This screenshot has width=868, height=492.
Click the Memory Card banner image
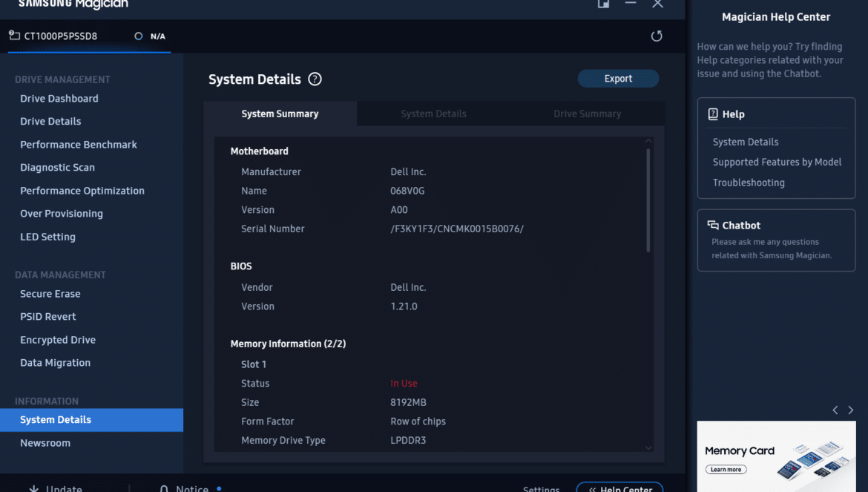[x=776, y=456]
